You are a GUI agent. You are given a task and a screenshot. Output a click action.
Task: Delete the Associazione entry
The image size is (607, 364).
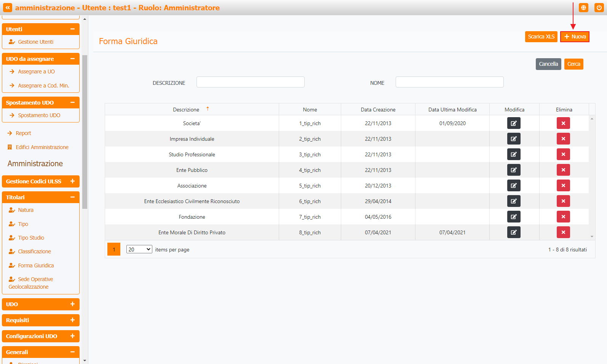click(563, 186)
